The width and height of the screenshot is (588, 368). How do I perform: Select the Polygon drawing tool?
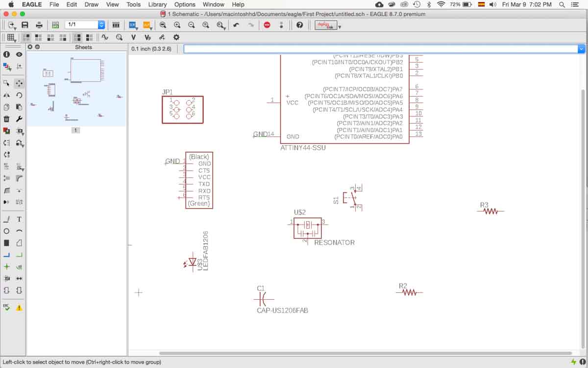tap(19, 243)
